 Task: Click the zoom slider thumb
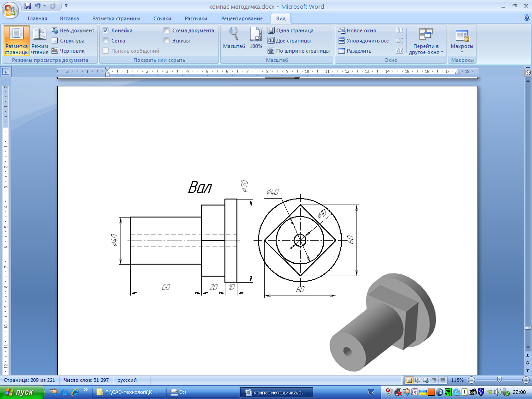point(499,381)
